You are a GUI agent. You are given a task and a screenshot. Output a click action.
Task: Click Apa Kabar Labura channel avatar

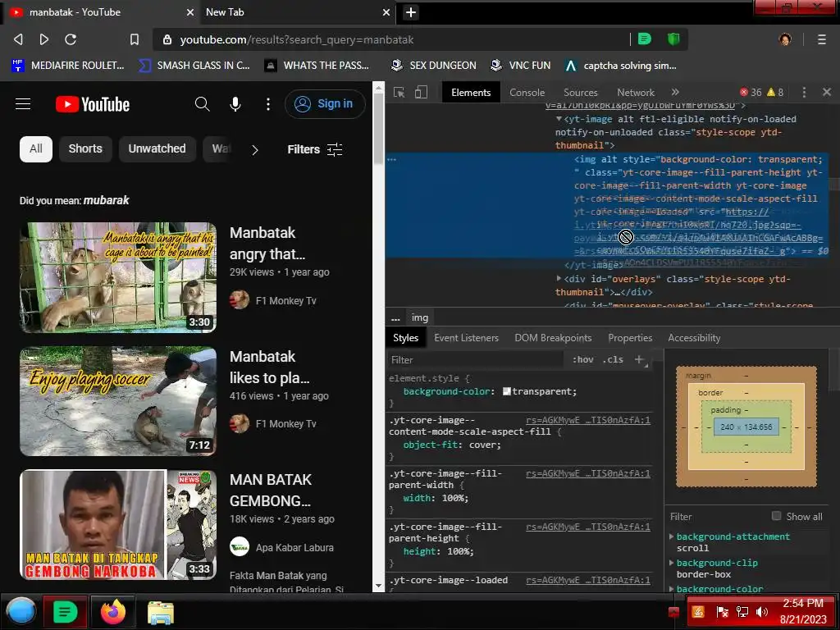tap(240, 547)
